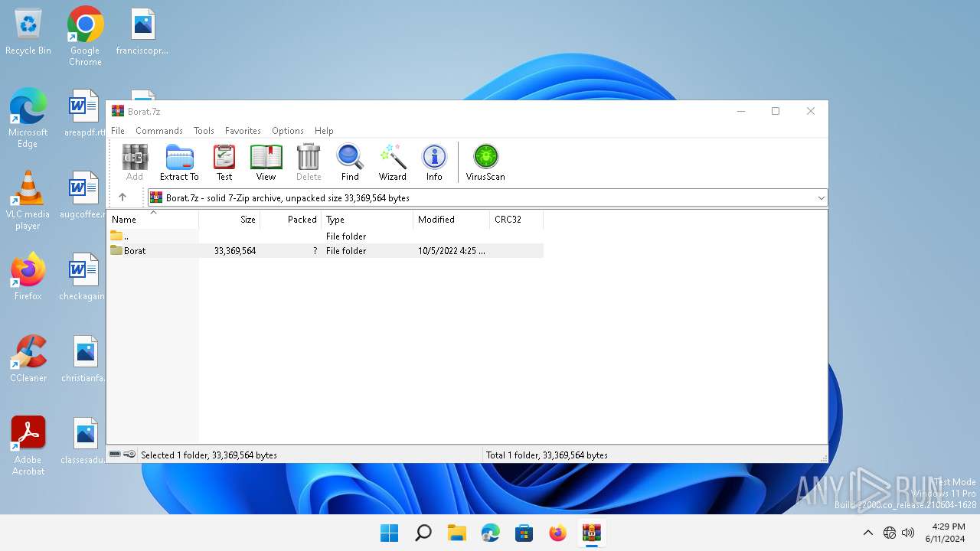The height and width of the screenshot is (551, 980).
Task: Show hidden tray icons chevron
Action: (867, 533)
